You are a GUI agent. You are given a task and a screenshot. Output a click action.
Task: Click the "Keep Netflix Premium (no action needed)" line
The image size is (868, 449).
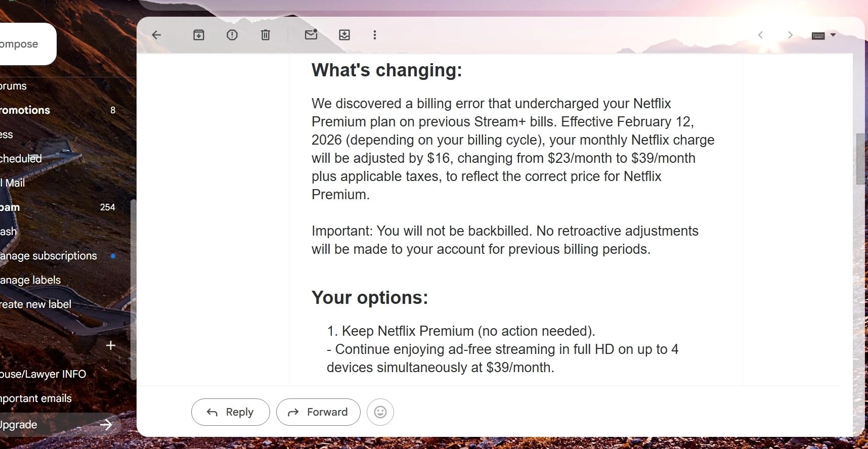pyautogui.click(x=461, y=331)
